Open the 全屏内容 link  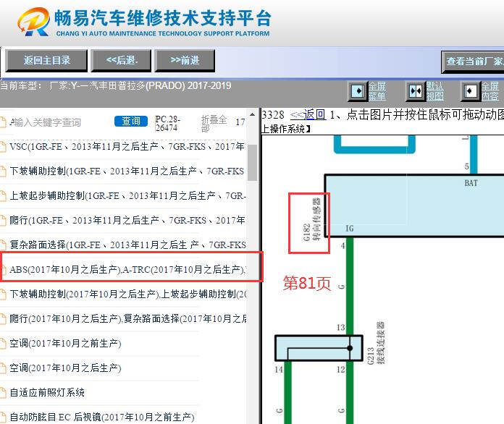point(490,91)
